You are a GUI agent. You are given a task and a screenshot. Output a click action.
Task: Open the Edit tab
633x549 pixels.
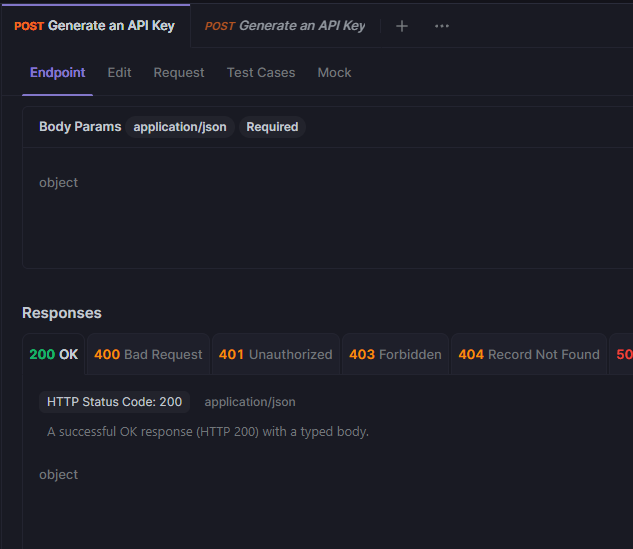[119, 73]
